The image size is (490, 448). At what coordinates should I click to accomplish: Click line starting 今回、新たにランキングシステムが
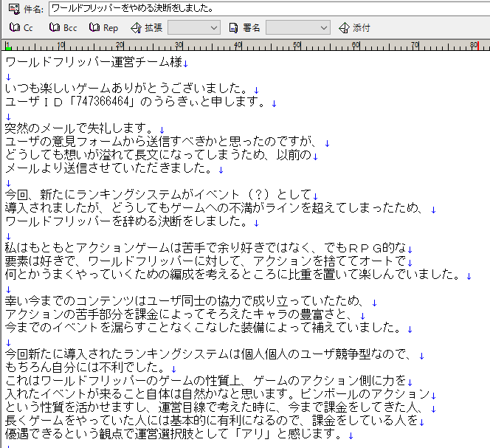point(159,195)
